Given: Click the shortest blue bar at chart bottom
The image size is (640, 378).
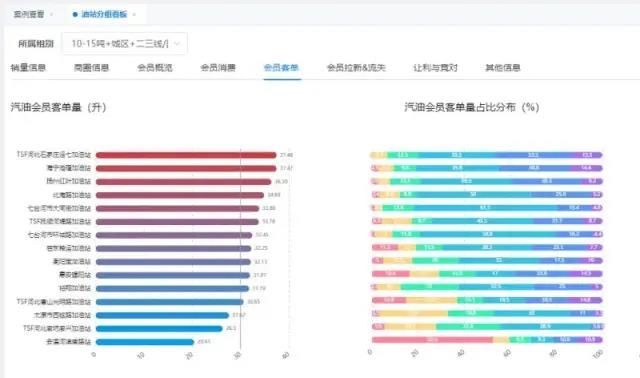Looking at the screenshot, I should click(145, 342).
